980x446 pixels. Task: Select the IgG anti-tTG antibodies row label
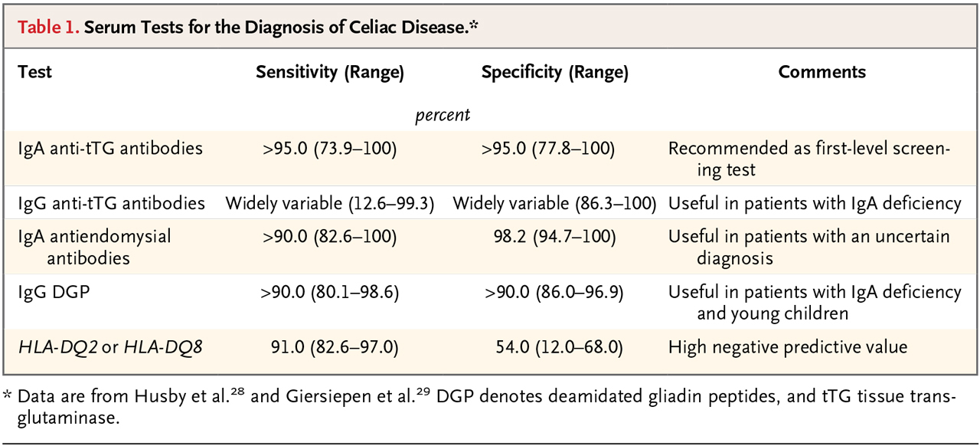pyautogui.click(x=111, y=203)
